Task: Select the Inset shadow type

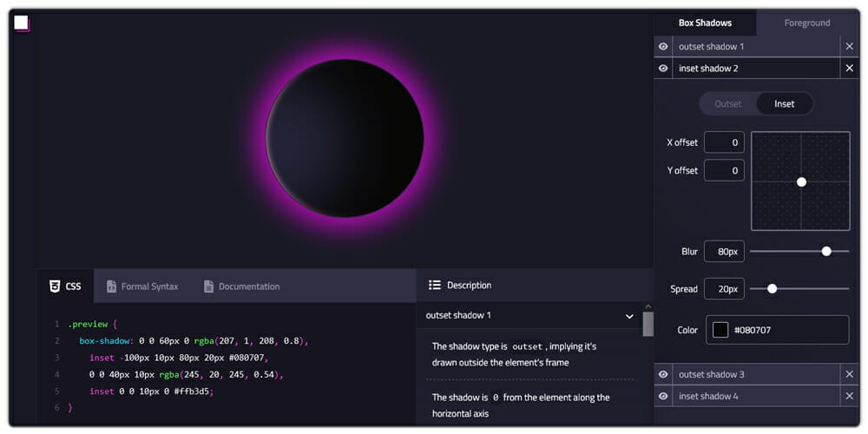Action: point(784,104)
